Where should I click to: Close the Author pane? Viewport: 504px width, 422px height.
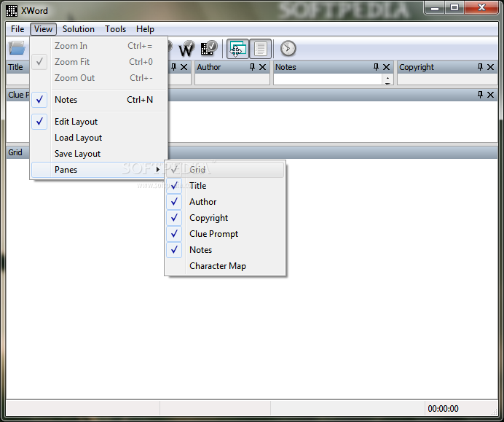point(263,67)
